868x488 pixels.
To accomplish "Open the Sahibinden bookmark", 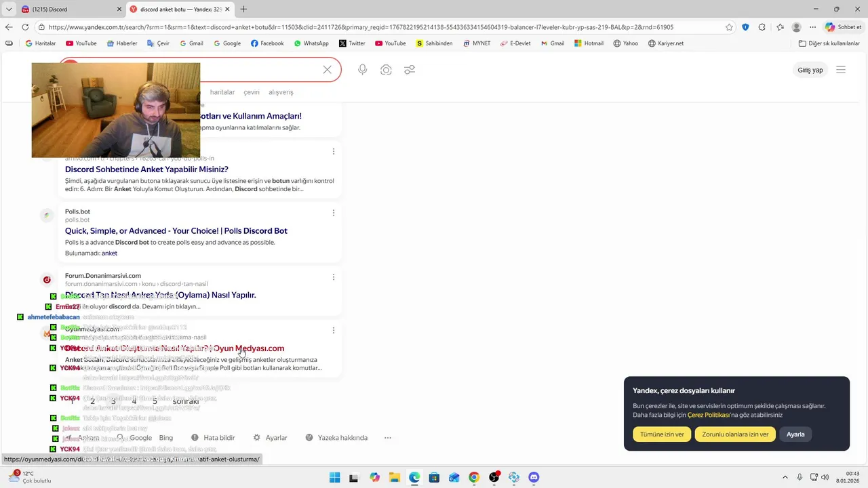I will (x=435, y=43).
